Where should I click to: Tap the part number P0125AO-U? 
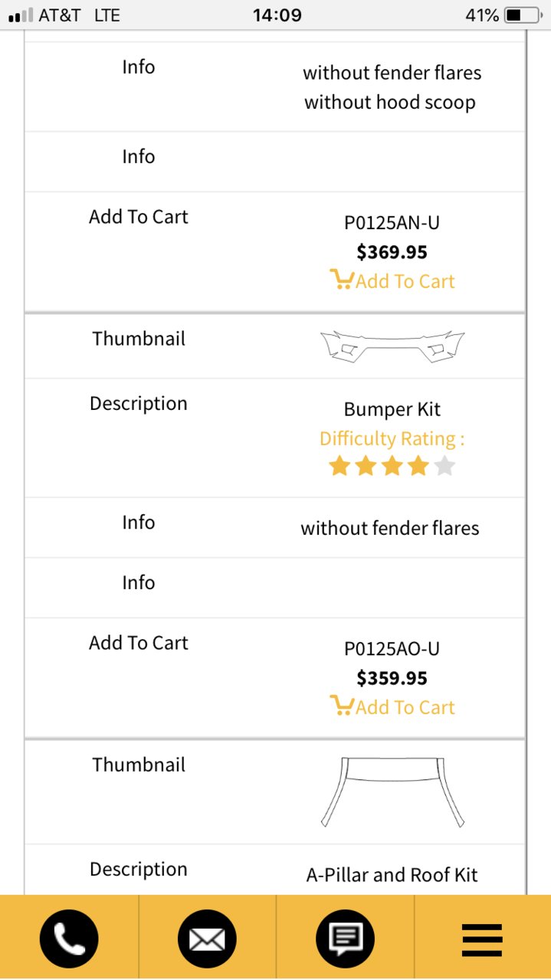(392, 649)
